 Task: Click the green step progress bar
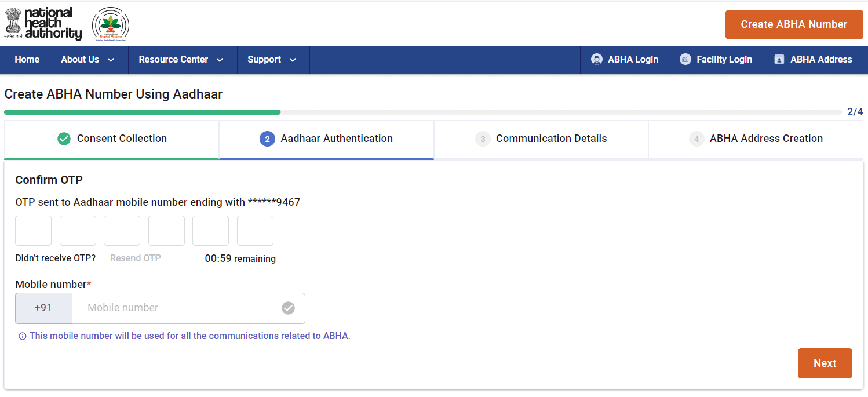[143, 112]
